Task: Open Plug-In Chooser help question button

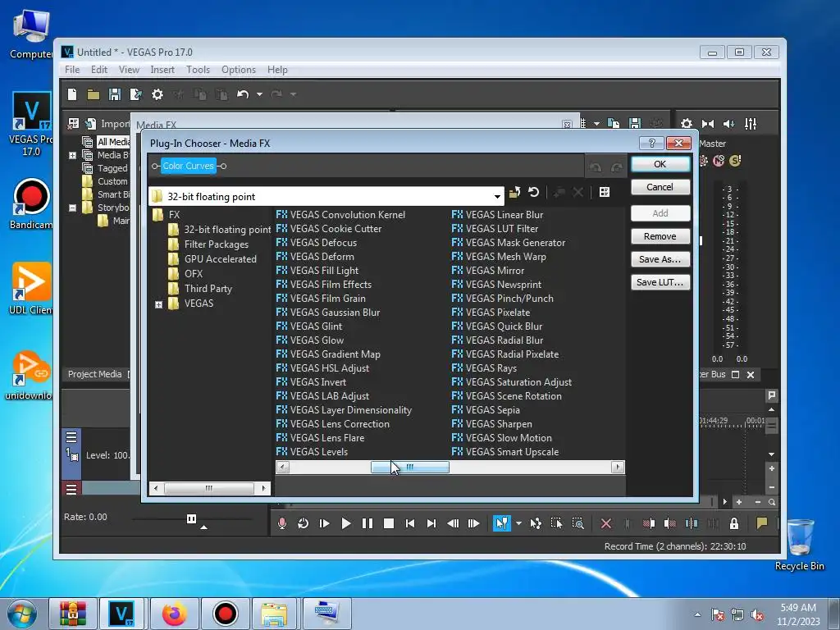Action: (651, 143)
